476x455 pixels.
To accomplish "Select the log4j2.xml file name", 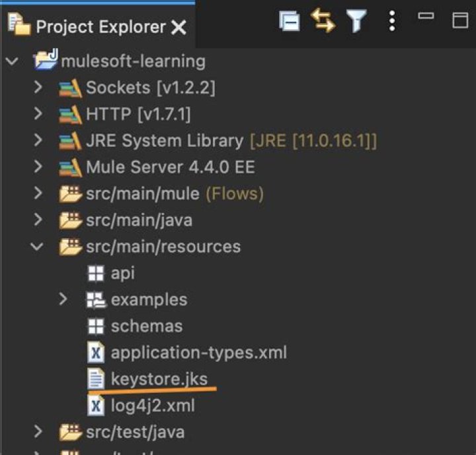I will [153, 406].
